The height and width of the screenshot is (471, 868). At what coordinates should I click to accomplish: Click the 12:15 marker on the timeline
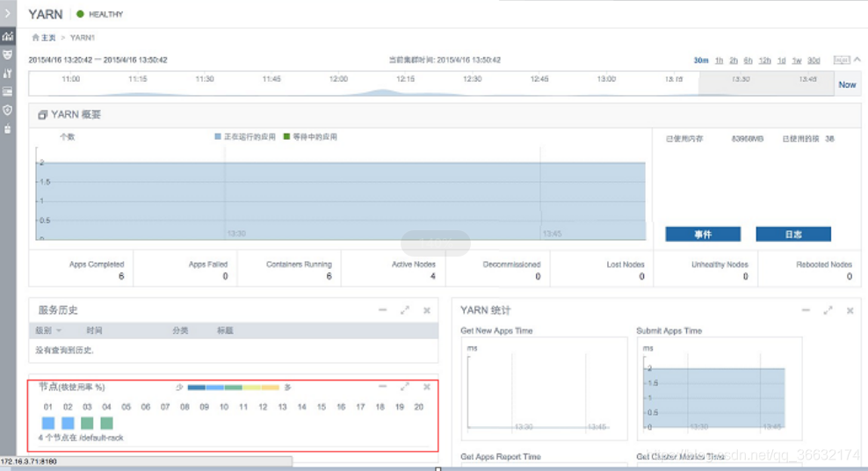[405, 79]
